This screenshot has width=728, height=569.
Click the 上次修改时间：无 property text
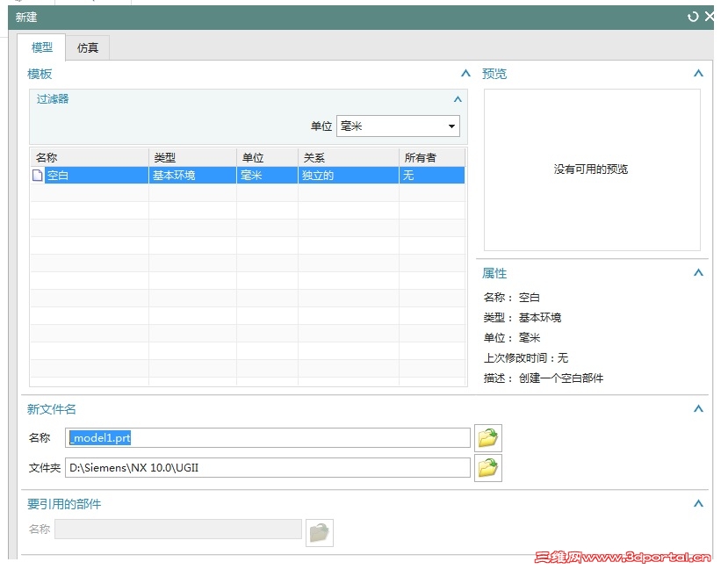pos(526,358)
